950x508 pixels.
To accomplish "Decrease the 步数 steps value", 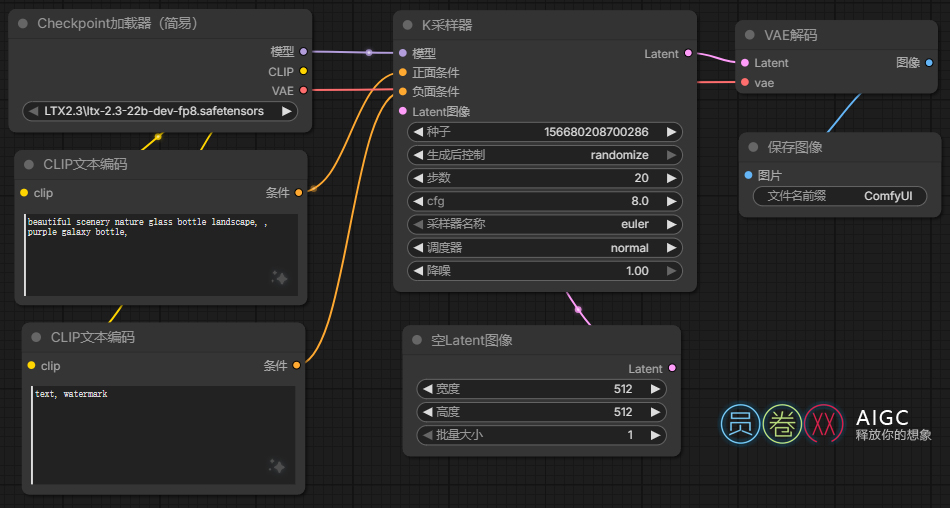I will [418, 178].
